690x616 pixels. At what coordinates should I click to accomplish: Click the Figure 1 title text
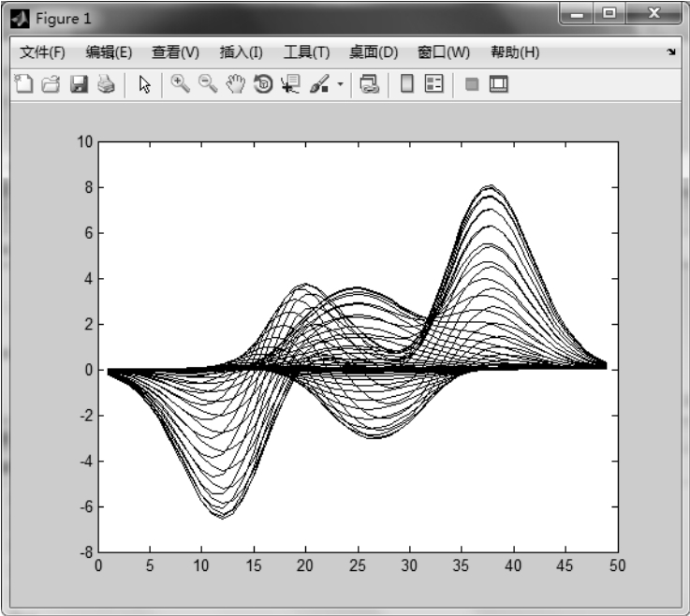click(x=64, y=19)
